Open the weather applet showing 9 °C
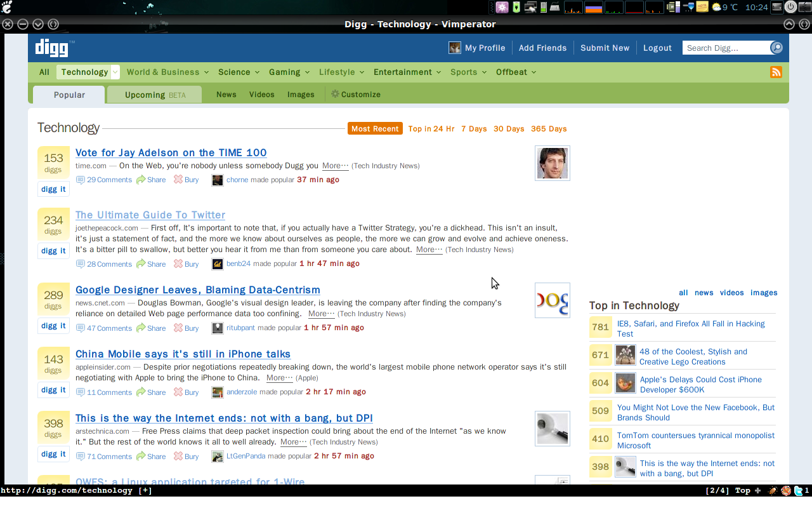 pyautogui.click(x=725, y=7)
